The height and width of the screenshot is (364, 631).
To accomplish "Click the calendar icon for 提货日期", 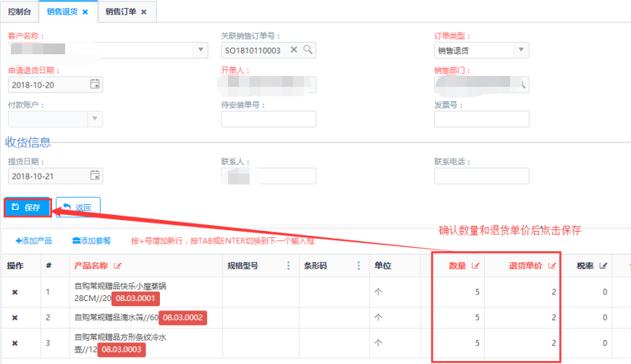I will tap(95, 176).
